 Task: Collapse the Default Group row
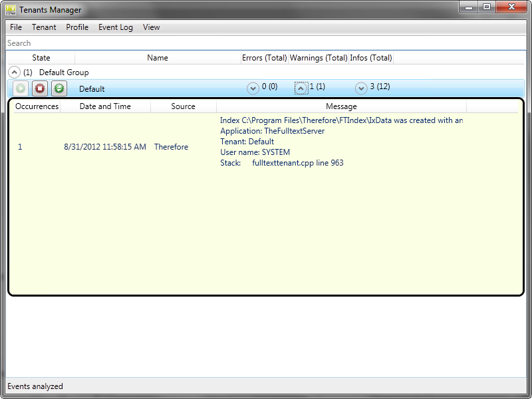pos(13,72)
